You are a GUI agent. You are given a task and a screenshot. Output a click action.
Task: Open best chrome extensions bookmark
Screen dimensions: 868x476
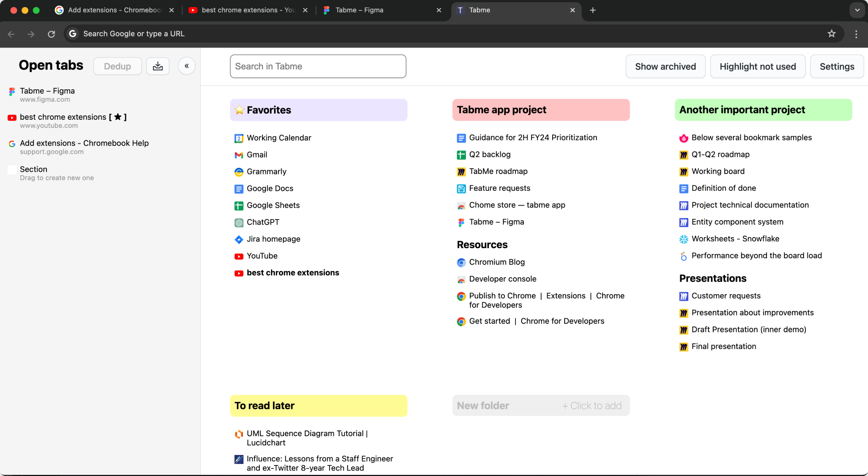[x=293, y=273]
